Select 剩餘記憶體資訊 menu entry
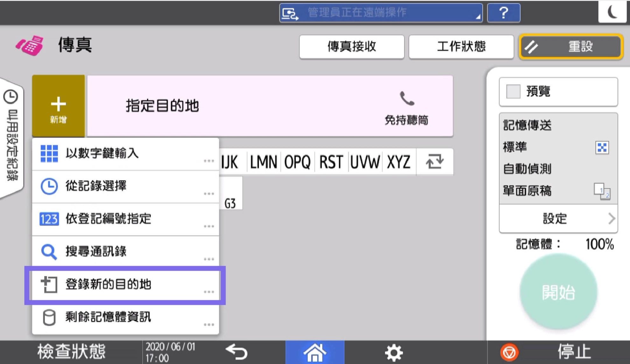This screenshot has height=364, width=630. point(125,318)
